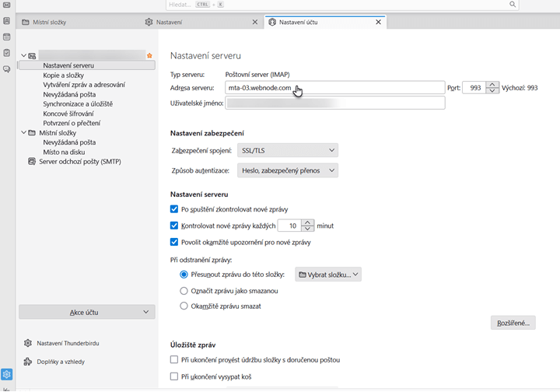Select Koncové šifrování
560x392 pixels.
[68, 114]
